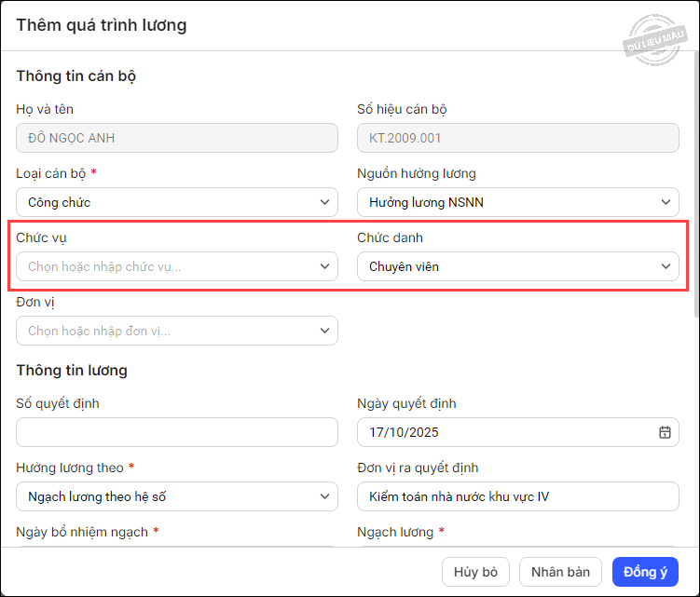Click the chevron arrow in Đơn vị field

point(324,331)
